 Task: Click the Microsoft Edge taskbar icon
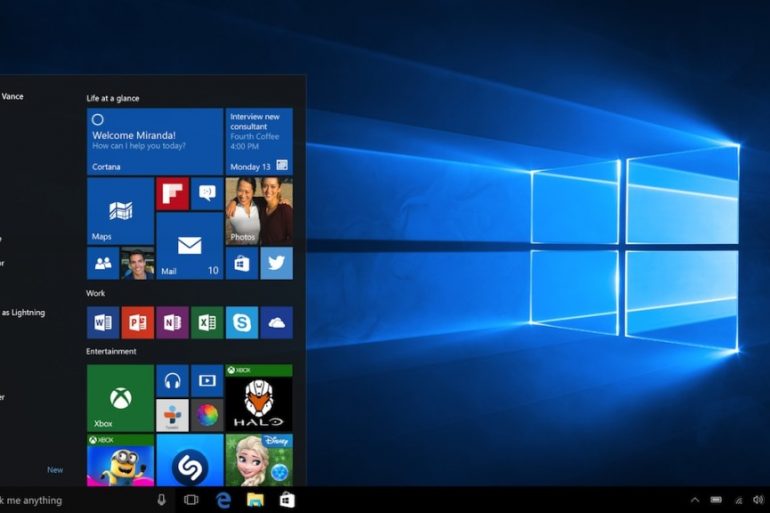pos(223,500)
